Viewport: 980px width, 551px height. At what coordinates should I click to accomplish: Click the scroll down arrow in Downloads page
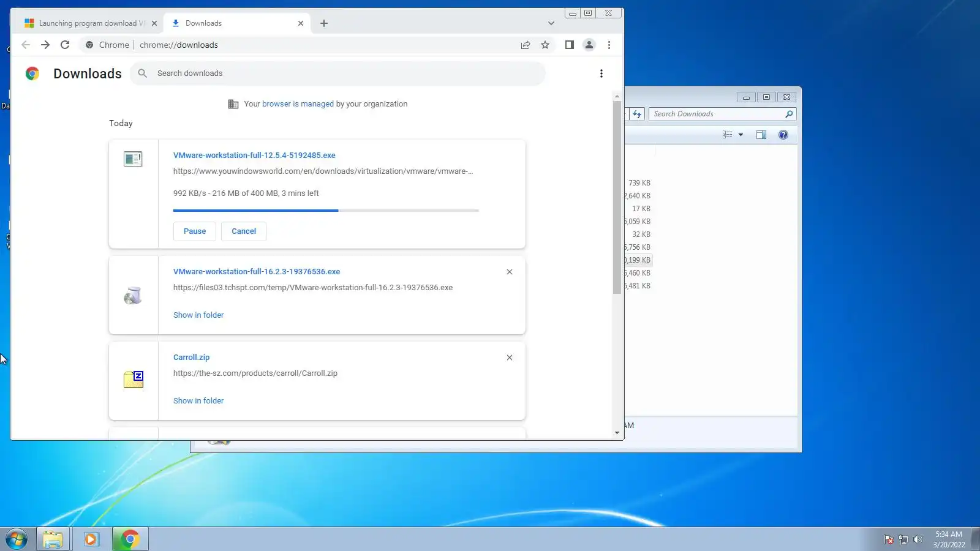pyautogui.click(x=617, y=433)
